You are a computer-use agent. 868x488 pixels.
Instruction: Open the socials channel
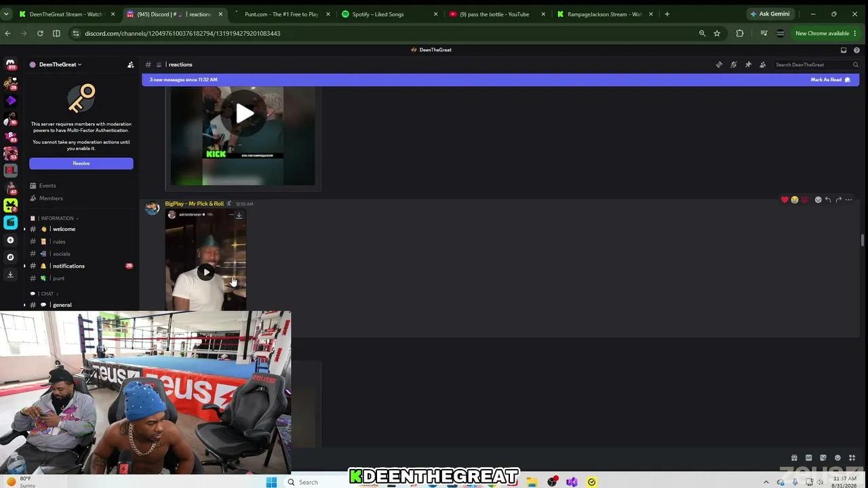pyautogui.click(x=81, y=254)
